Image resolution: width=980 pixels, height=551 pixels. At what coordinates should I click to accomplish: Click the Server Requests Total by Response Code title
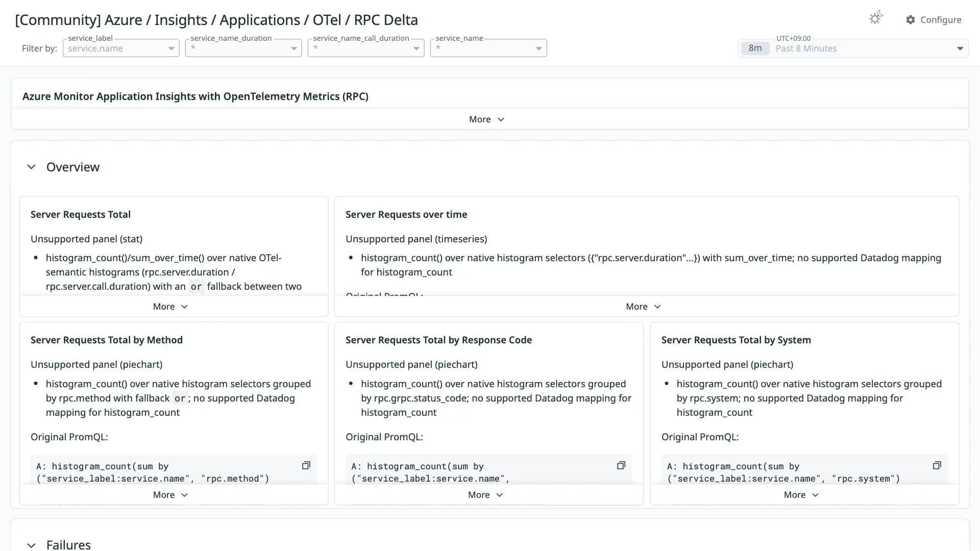438,340
